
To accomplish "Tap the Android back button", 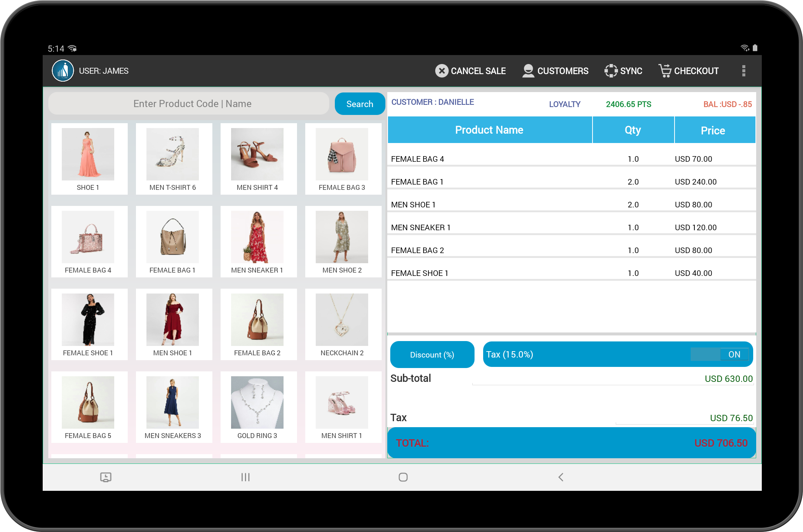I will click(x=561, y=477).
